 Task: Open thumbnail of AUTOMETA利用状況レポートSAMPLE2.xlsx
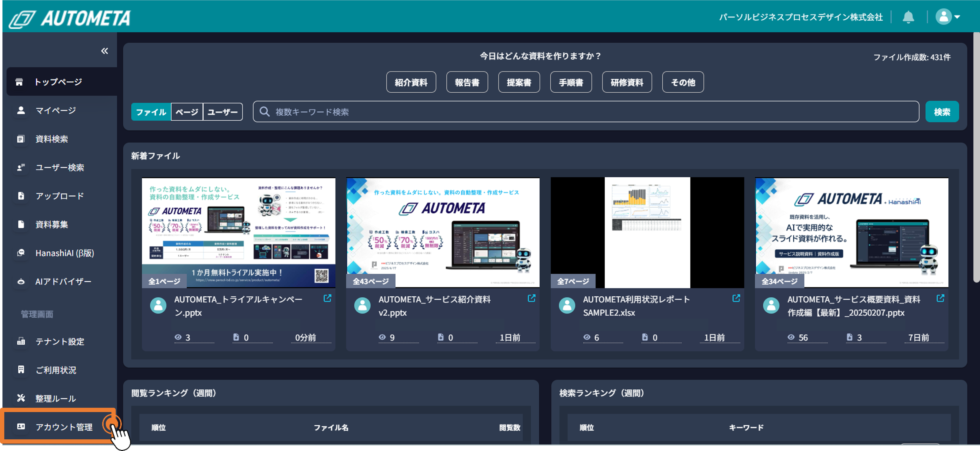coord(647,233)
